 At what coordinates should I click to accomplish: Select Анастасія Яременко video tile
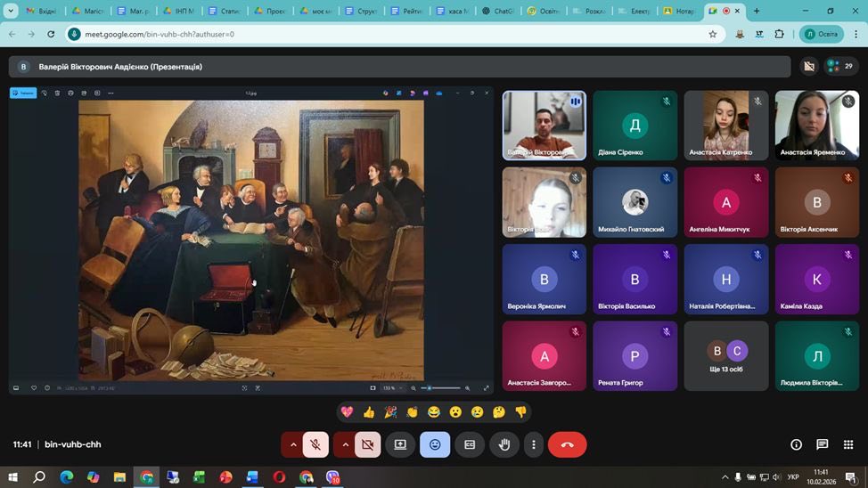817,126
